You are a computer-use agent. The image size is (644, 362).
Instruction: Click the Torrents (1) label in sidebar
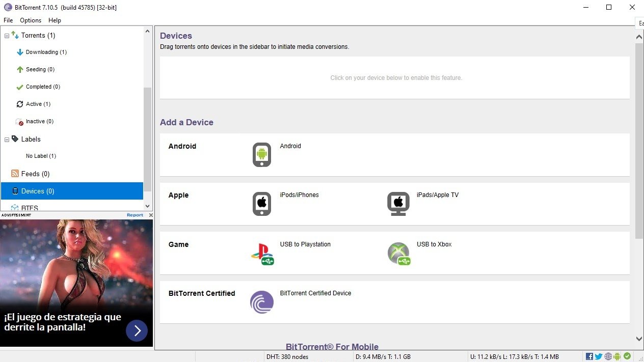point(38,35)
